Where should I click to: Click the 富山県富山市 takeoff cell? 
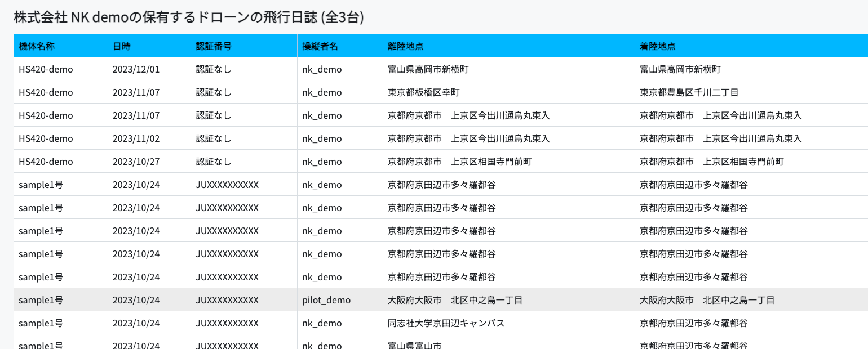point(509,342)
